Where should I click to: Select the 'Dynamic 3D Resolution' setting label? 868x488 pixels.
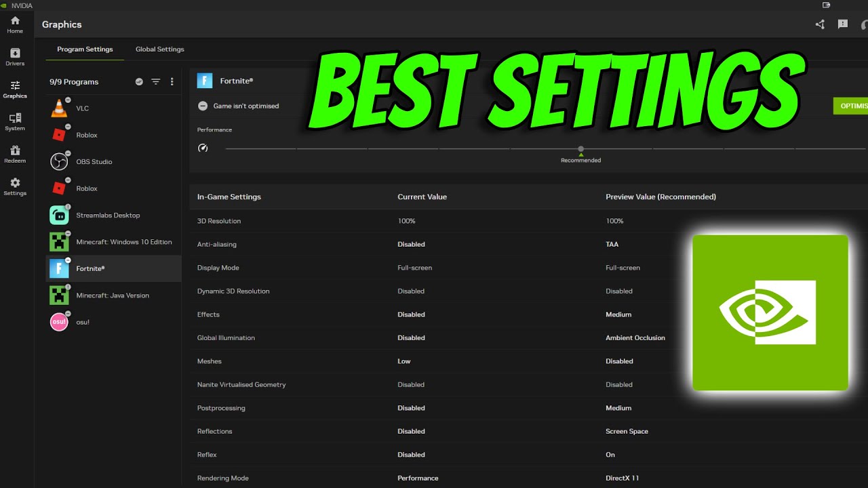point(233,291)
